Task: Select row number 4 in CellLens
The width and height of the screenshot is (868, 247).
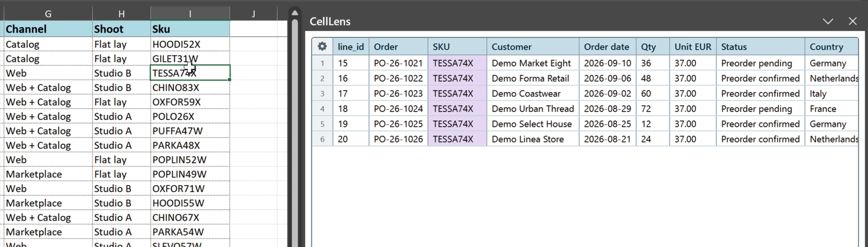Action: [322, 109]
